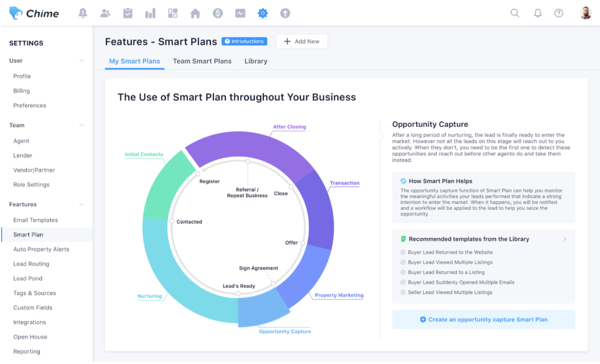Viewport: 600px width, 364px height.
Task: Switch to the Library tab
Action: point(256,61)
